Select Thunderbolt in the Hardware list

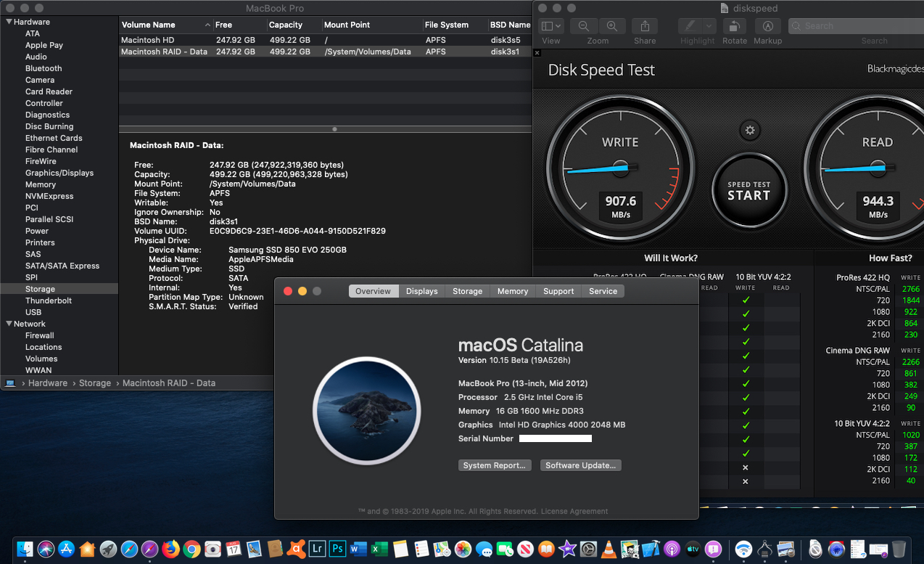coord(49,301)
